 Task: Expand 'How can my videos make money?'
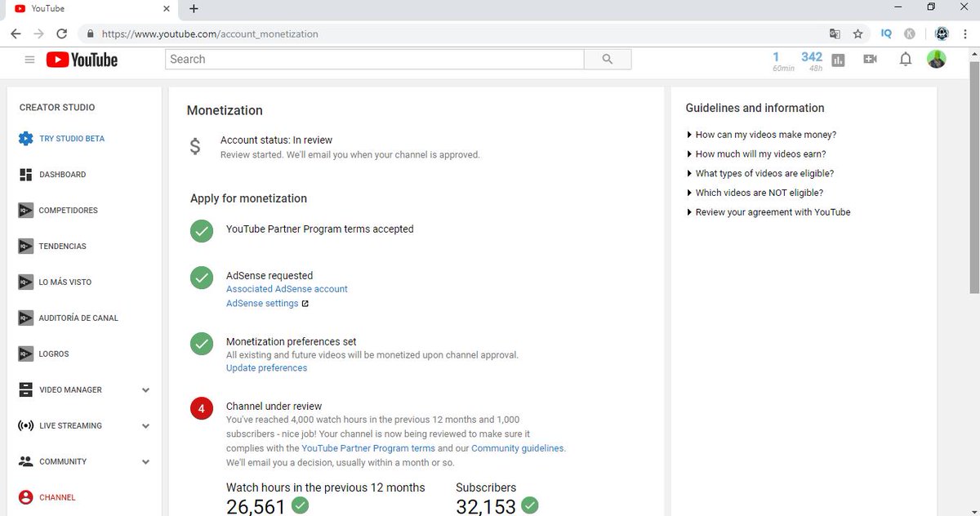click(762, 135)
